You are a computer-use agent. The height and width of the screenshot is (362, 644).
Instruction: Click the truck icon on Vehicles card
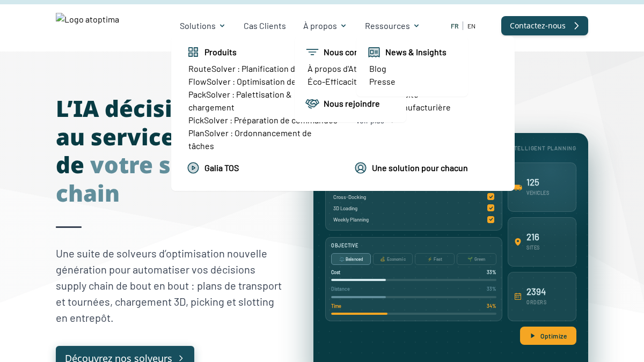518,187
